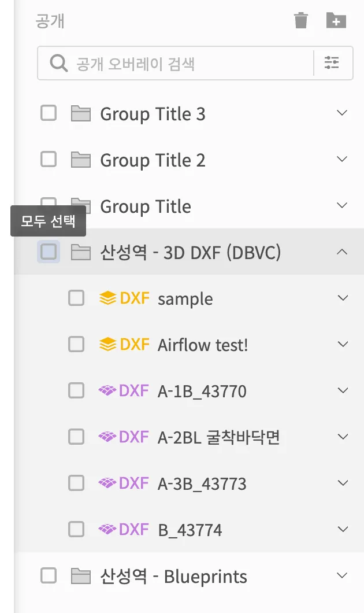364x613 pixels.
Task: Check the Group Title 2 checkbox
Action: pos(49,159)
